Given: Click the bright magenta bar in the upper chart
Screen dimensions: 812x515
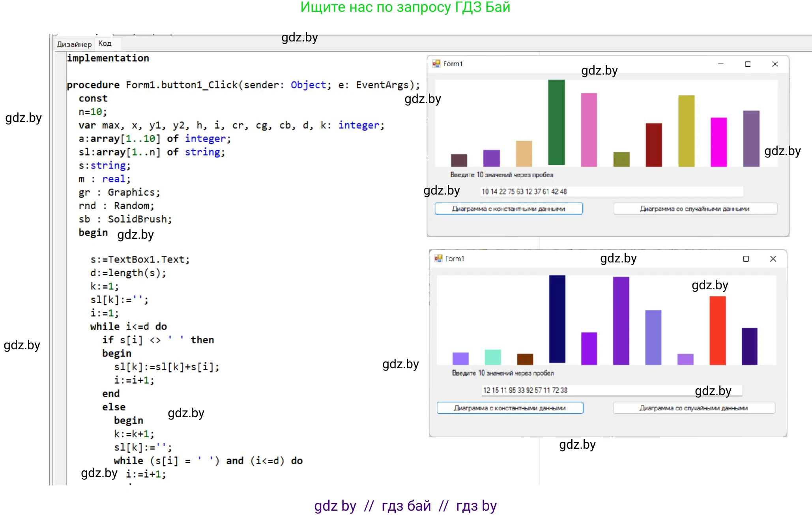Looking at the screenshot, I should tap(718, 142).
